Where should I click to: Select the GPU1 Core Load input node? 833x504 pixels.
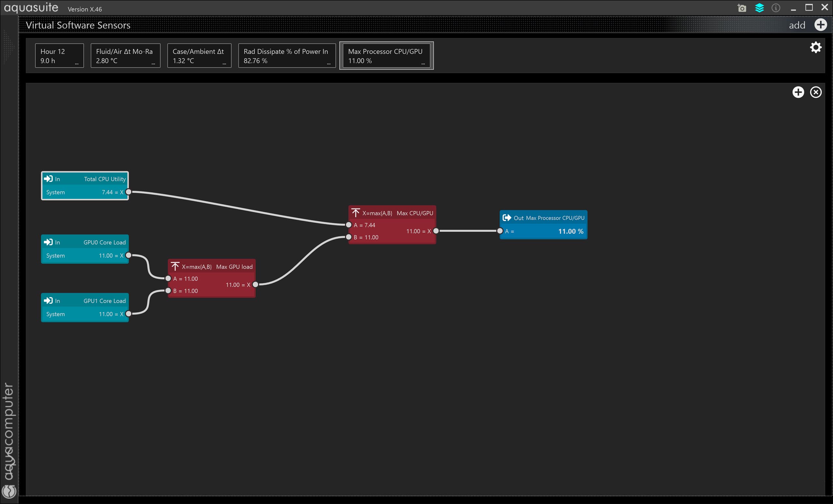tap(85, 307)
